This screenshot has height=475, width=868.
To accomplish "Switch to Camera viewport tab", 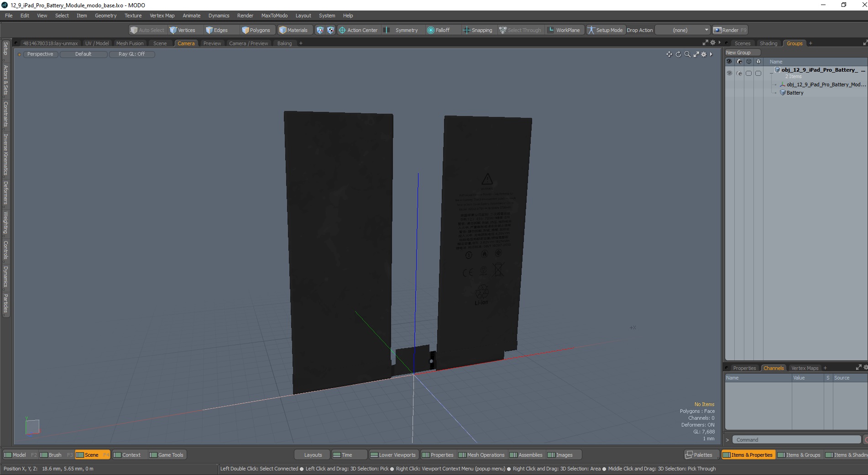I will click(186, 43).
